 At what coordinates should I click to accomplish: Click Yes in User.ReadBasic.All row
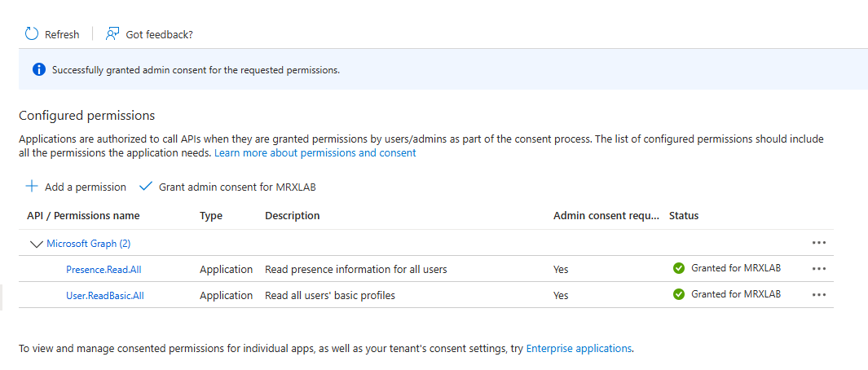pos(560,296)
